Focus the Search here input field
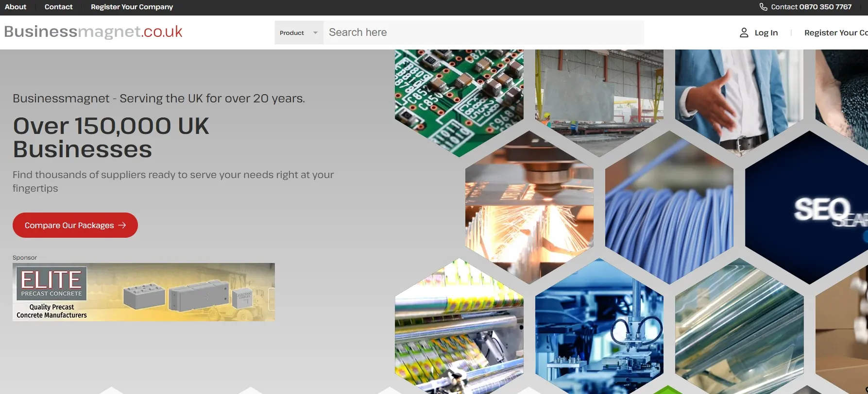The height and width of the screenshot is (394, 868). pos(483,33)
